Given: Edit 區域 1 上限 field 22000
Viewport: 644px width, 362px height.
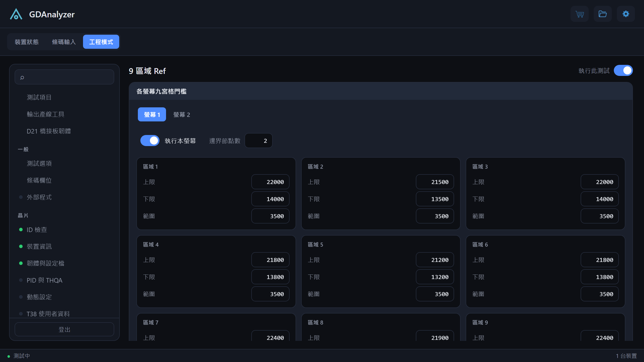Looking at the screenshot, I should pos(270,182).
